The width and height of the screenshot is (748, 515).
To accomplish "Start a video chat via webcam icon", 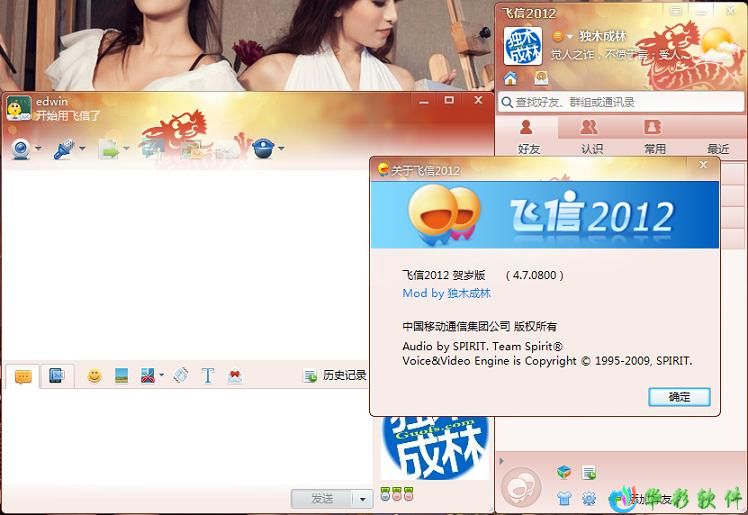I will [x=21, y=149].
